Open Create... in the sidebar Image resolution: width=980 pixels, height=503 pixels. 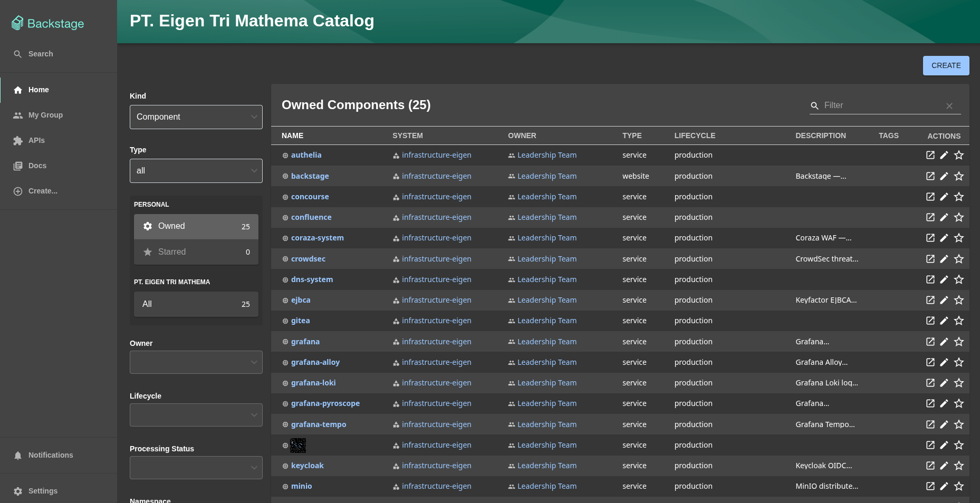[59, 191]
